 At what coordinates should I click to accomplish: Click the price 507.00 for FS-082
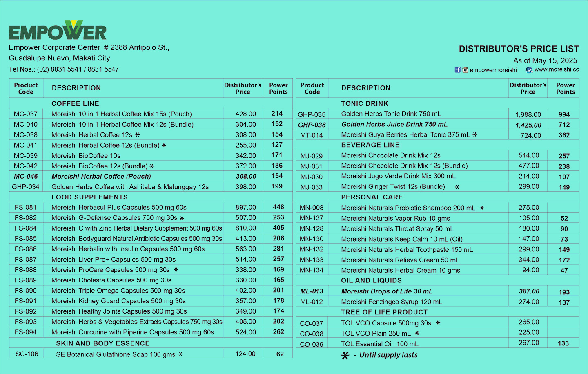(x=246, y=218)
